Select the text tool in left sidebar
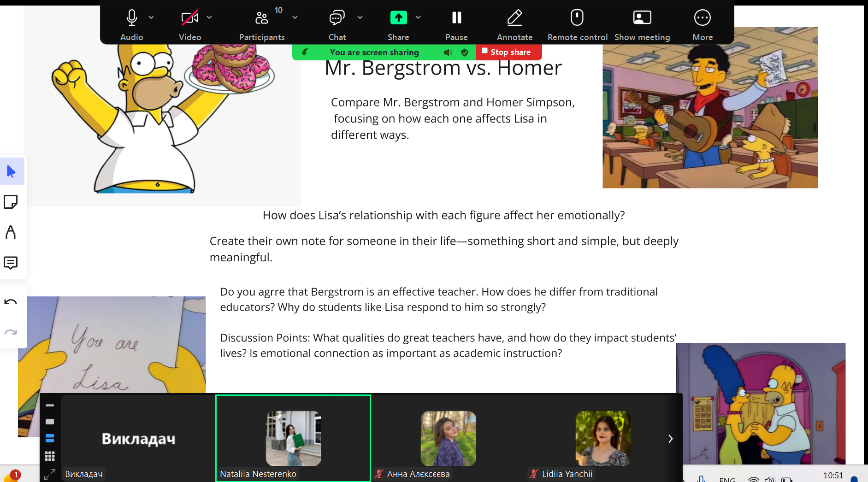868x482 pixels. coord(11,232)
